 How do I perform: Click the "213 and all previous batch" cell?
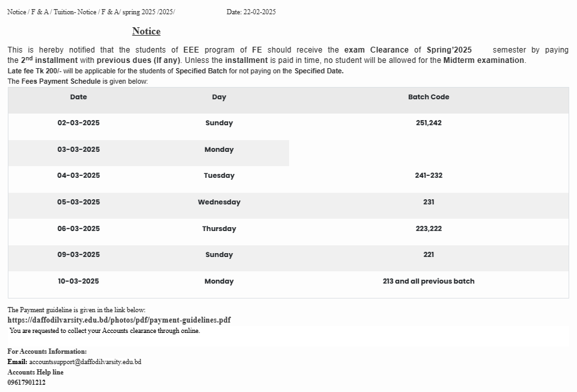pyautogui.click(x=428, y=281)
